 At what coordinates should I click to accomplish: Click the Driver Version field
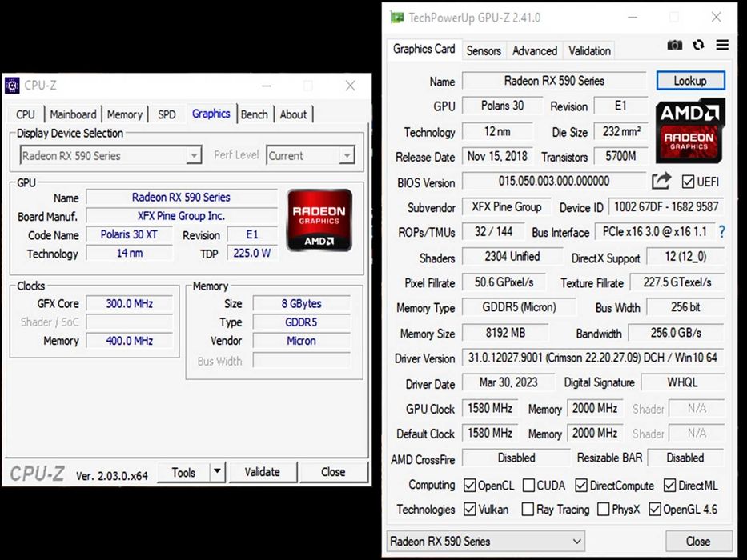592,358
